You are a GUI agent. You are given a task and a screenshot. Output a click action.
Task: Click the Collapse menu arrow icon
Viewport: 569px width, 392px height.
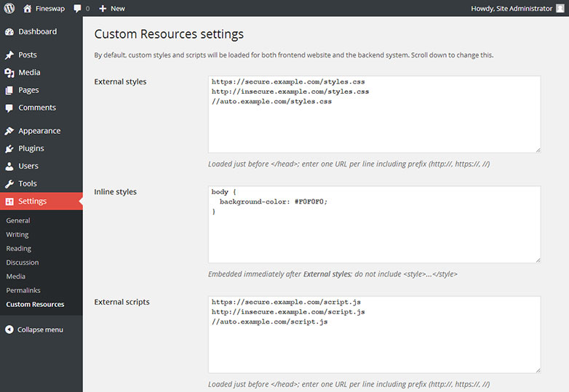click(9, 329)
